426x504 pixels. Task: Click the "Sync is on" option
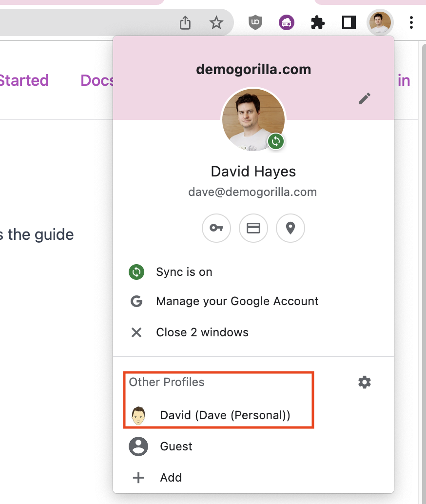184,272
